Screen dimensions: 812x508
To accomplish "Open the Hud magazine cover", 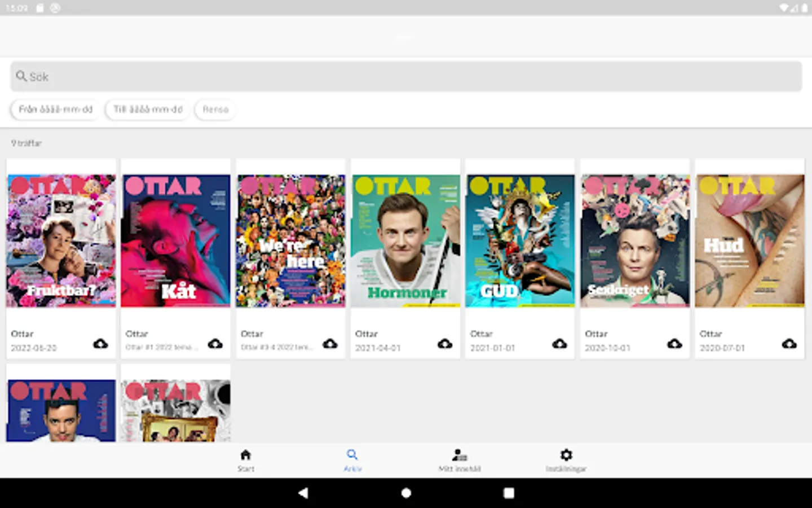I will 749,240.
